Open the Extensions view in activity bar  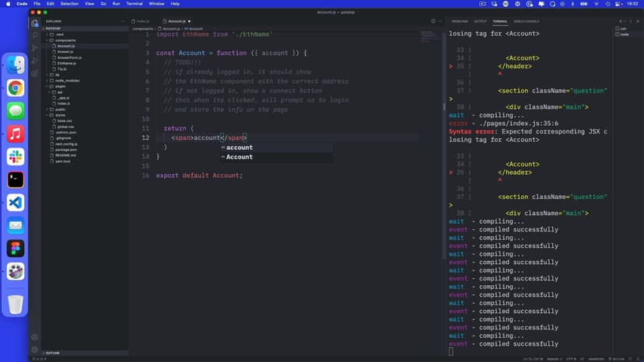coord(35,73)
